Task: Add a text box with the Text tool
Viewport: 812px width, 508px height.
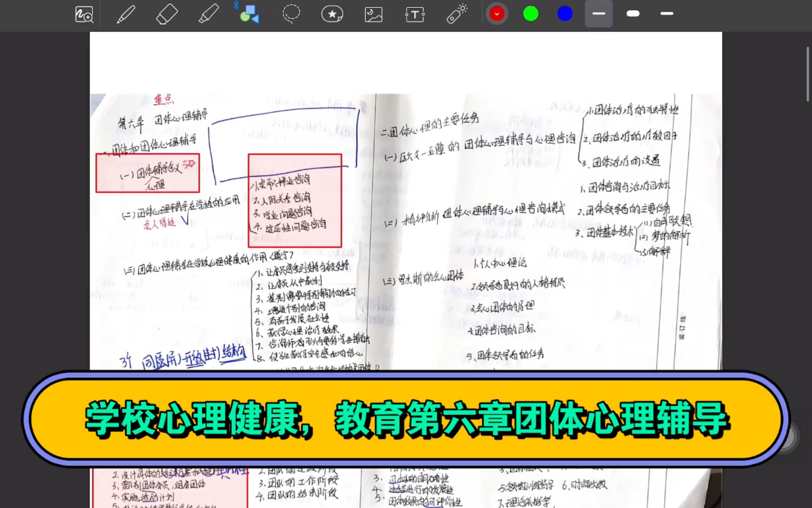Action: 415,14
